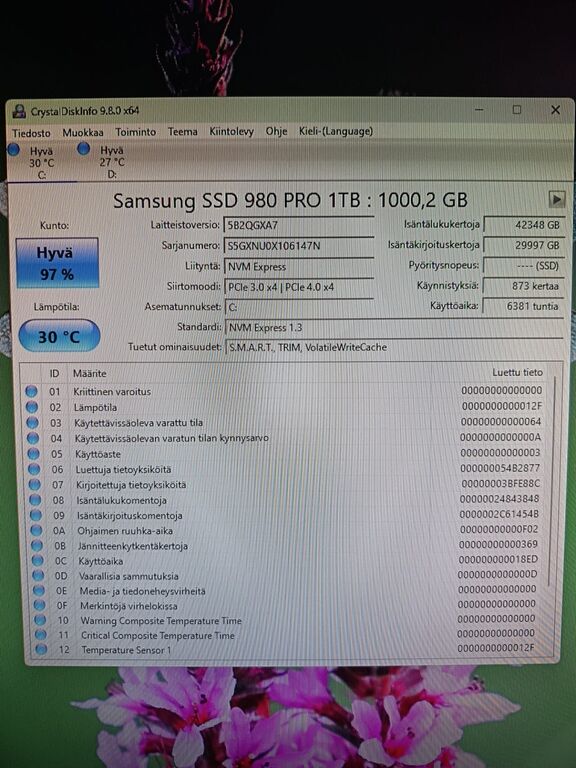Click the blue status icon for drive C:

(x=14, y=149)
